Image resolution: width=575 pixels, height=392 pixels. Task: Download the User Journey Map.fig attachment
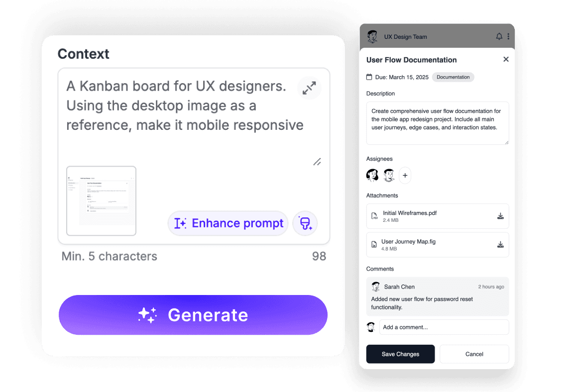[x=500, y=245]
